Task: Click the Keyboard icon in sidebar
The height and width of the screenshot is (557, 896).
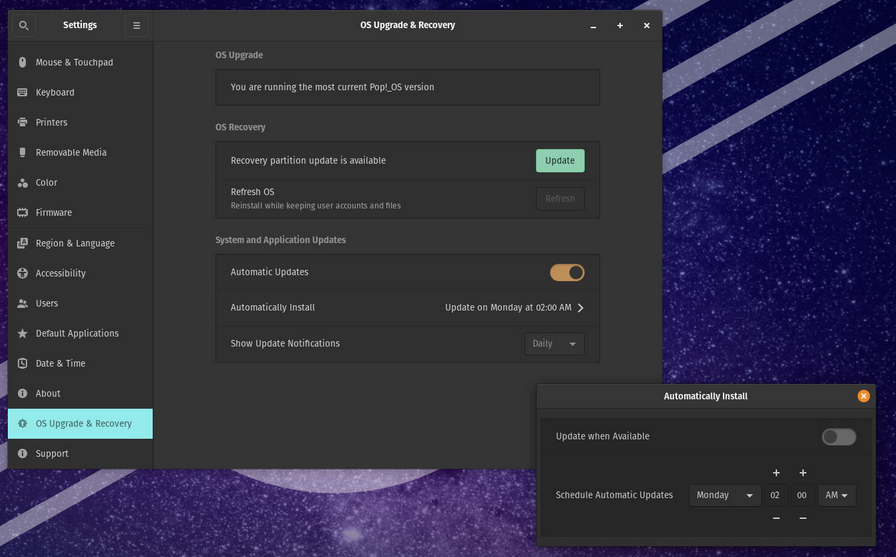Action: 23,93
